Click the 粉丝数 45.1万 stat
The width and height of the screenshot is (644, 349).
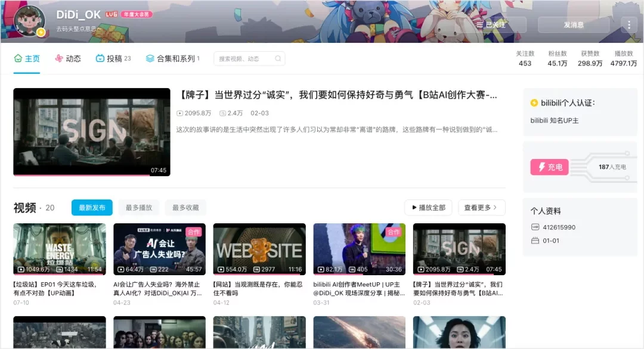click(x=558, y=58)
